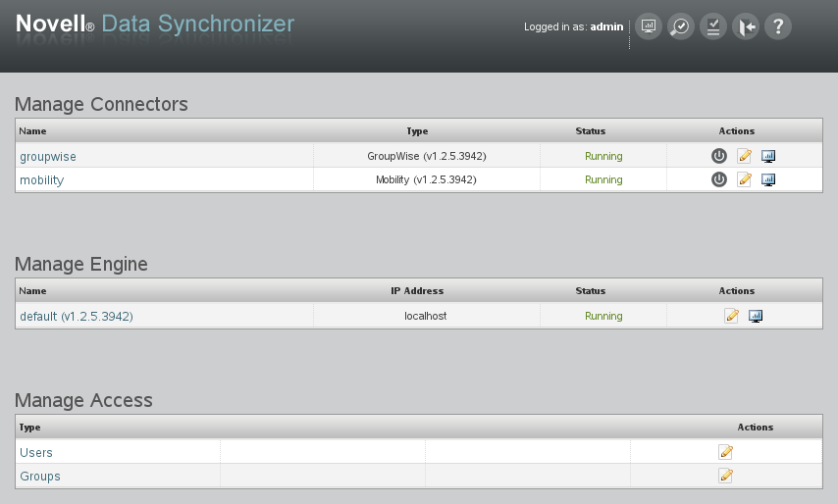The height and width of the screenshot is (504, 838).
Task: Edit the groupwise connector settings
Action: [x=744, y=156]
